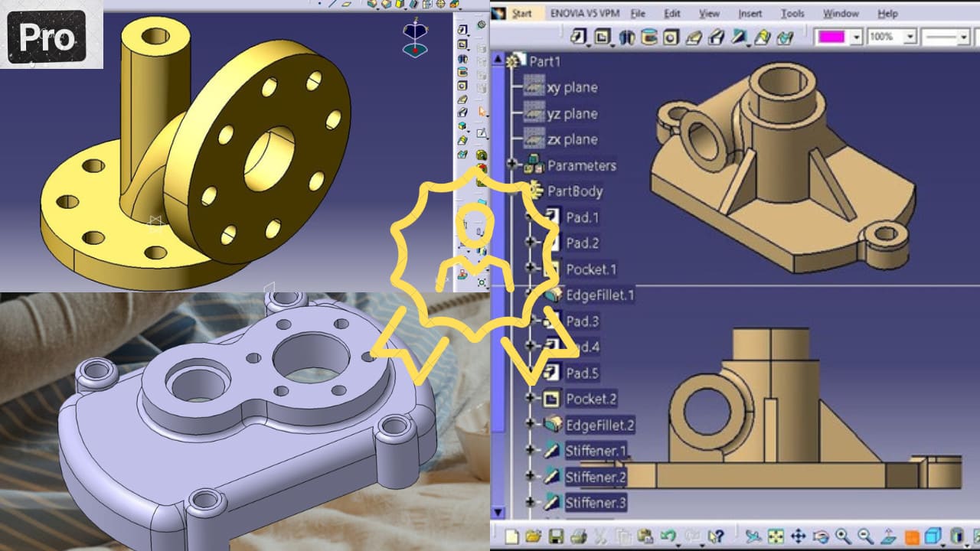Open the Tools menu

[x=792, y=14]
